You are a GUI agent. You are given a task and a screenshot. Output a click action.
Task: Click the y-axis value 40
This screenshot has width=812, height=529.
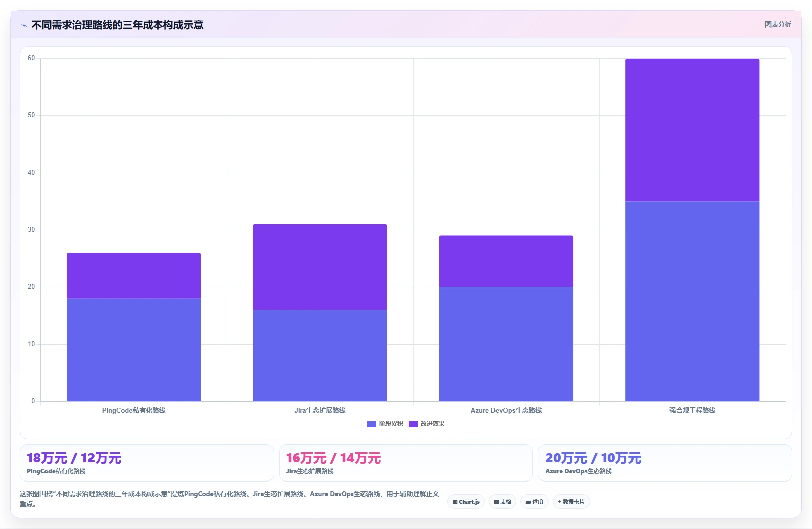pyautogui.click(x=31, y=173)
